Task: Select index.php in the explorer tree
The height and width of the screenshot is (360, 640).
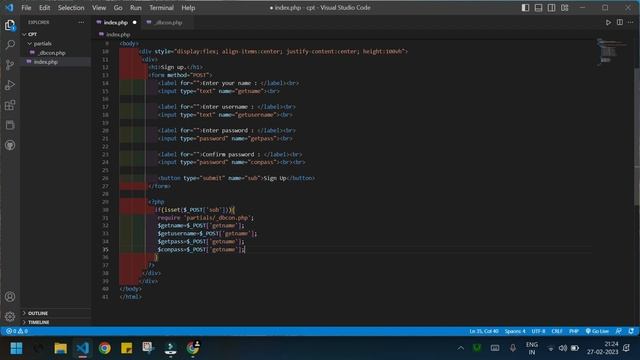Action: coord(55,62)
